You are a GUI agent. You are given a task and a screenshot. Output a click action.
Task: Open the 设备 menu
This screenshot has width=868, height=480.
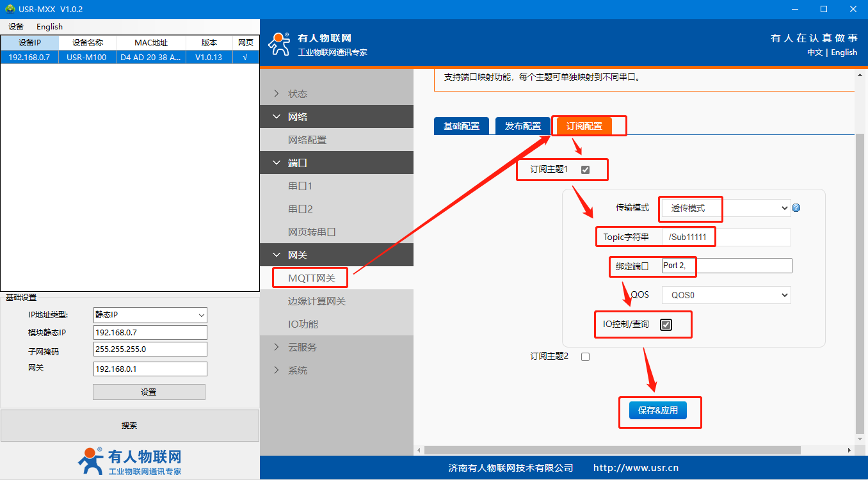click(16, 26)
